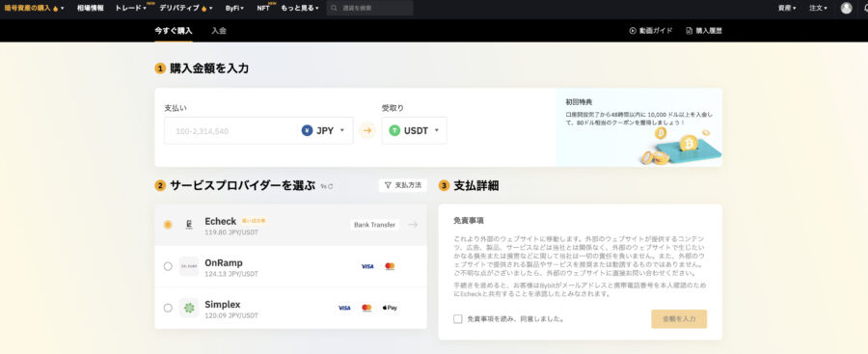This screenshot has height=354, width=868.
Task: Click the search magnifier icon
Action: tap(335, 9)
